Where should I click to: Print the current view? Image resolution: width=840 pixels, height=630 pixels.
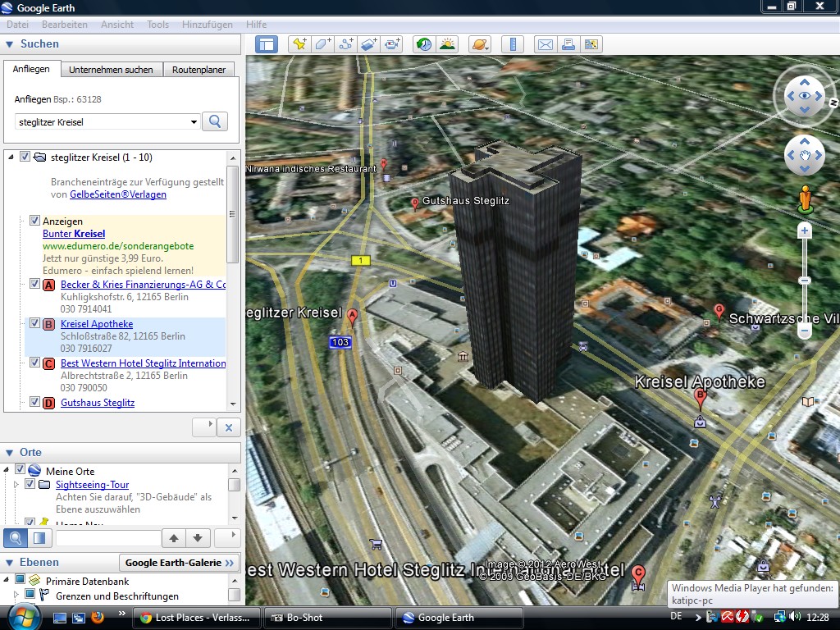coord(568,44)
